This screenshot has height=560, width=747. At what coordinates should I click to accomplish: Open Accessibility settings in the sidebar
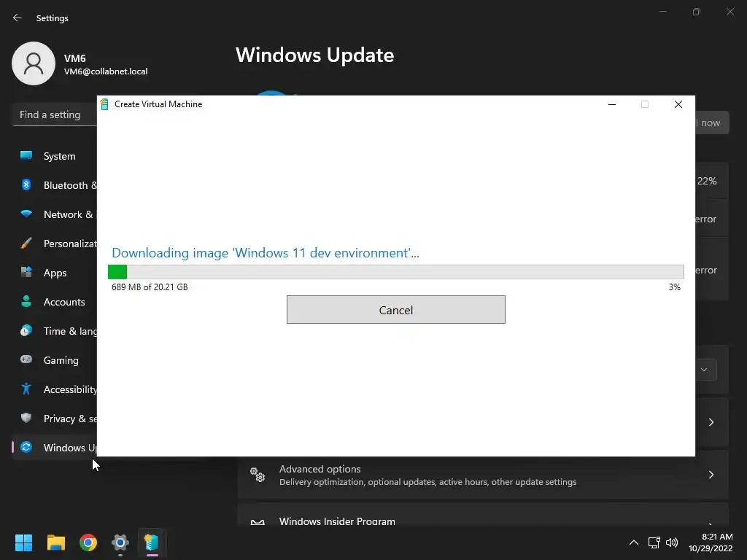pyautogui.click(x=54, y=389)
